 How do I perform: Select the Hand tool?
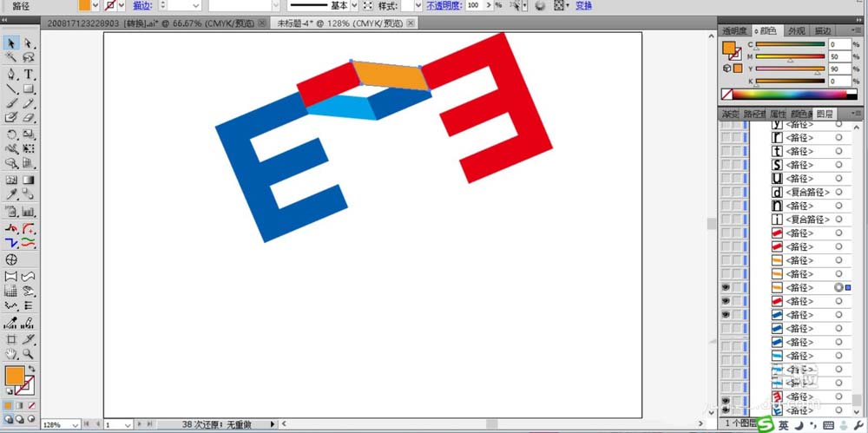tap(11, 354)
